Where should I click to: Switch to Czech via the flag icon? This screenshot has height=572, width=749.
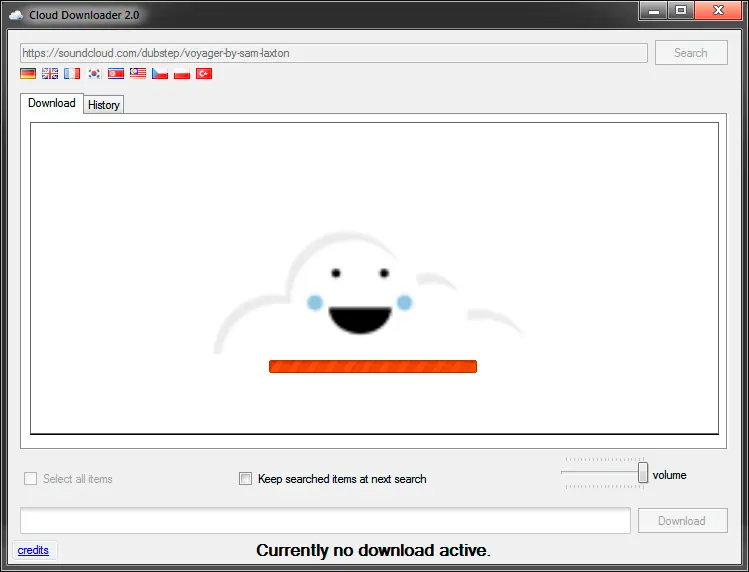[x=160, y=74]
